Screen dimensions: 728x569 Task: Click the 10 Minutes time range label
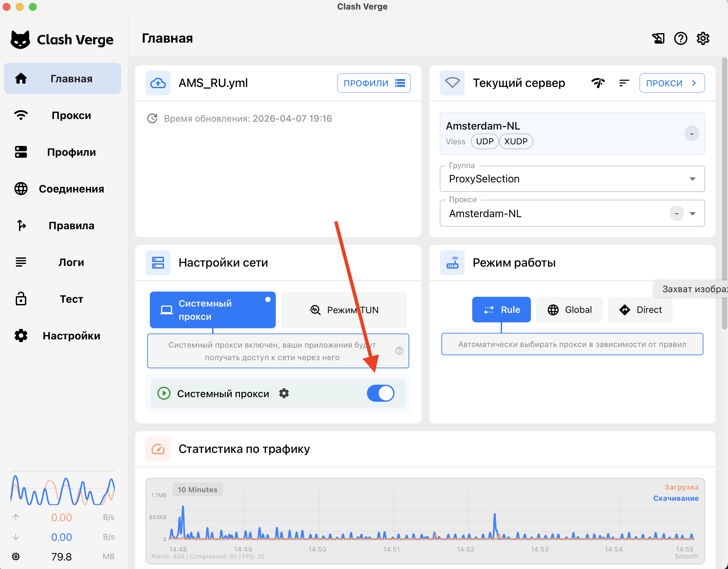(197, 490)
